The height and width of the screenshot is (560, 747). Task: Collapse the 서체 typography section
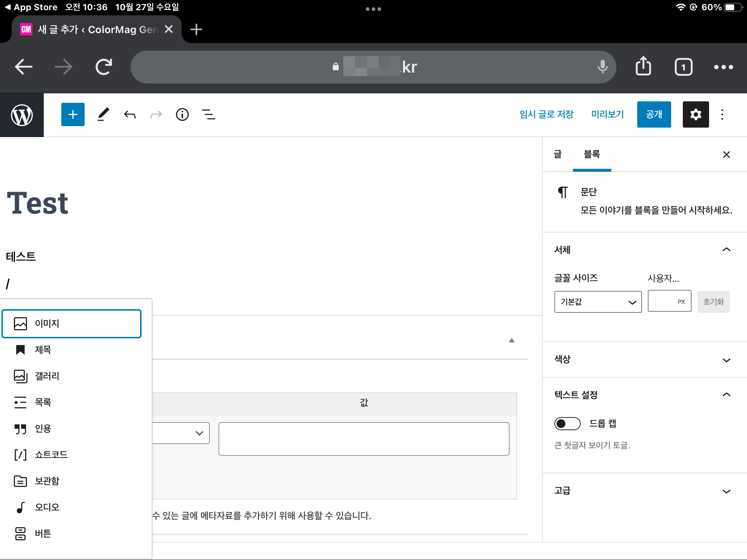(726, 249)
